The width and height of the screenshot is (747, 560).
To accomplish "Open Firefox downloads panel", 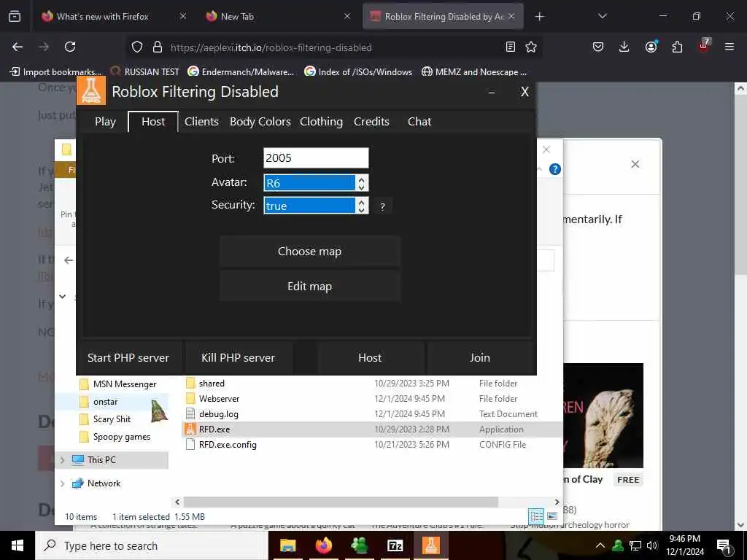I will [x=624, y=47].
